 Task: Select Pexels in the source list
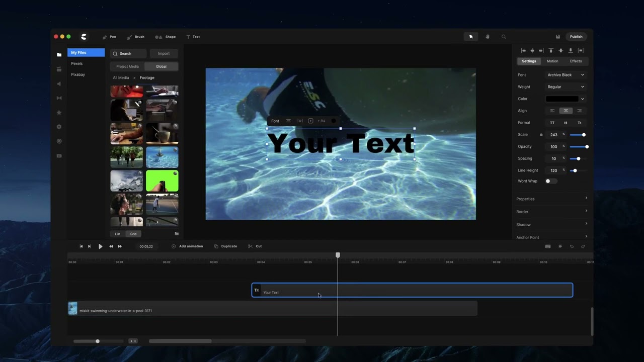pos(77,63)
